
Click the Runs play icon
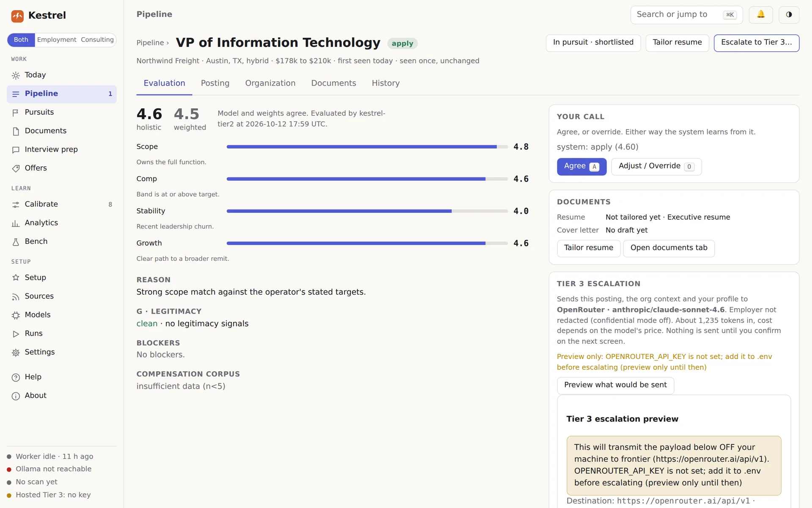click(x=16, y=334)
